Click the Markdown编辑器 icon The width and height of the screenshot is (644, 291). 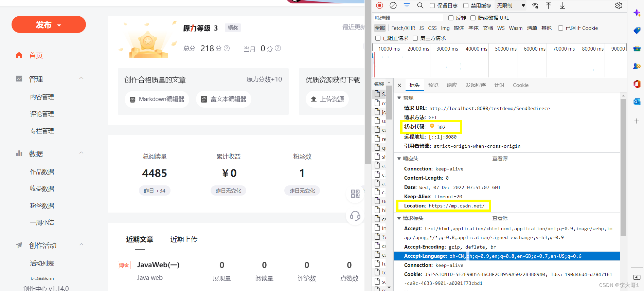(x=132, y=99)
